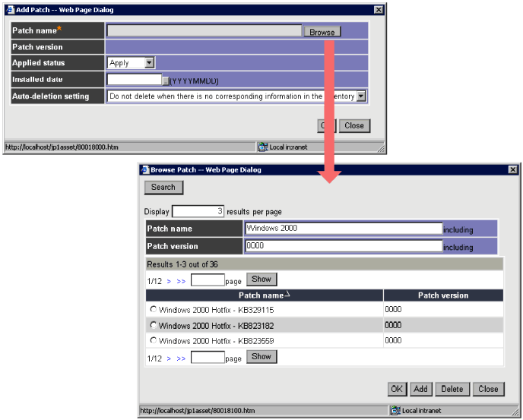
Task: Click the upper page number input field
Action: coord(208,280)
